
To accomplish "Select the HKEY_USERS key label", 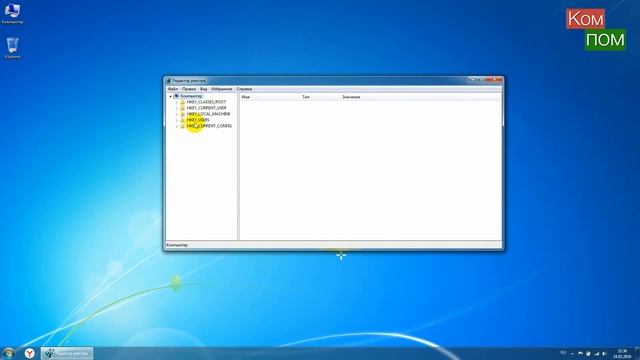I will tap(198, 120).
